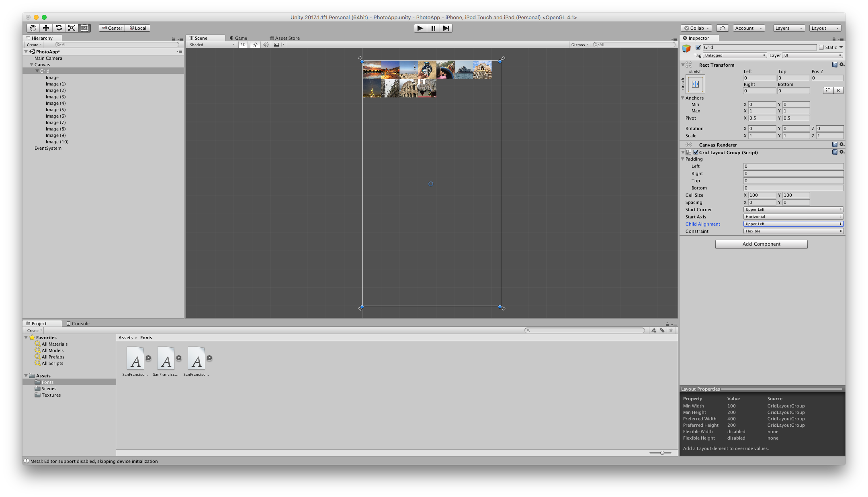
Task: Toggle scene audio in the Scene view toolbar
Action: (x=265, y=45)
